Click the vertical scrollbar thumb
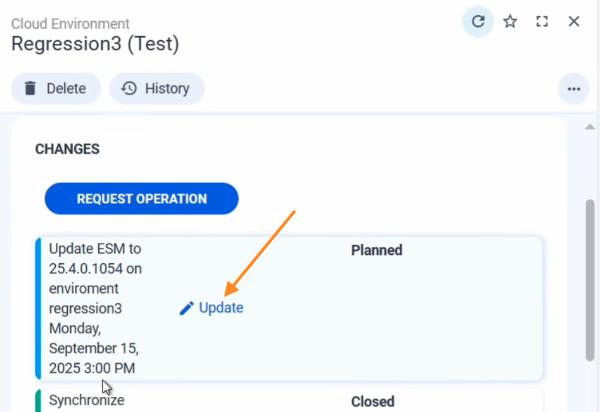Screen dimensions: 600x412 pyautogui.click(x=589, y=280)
